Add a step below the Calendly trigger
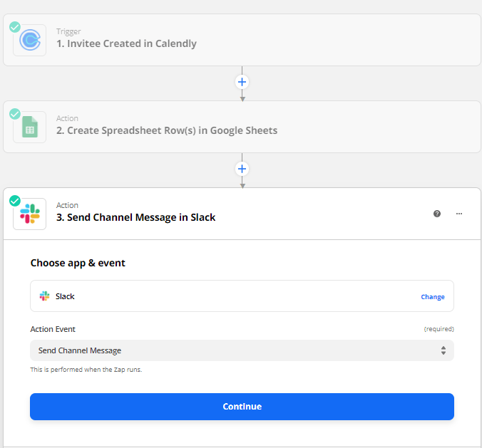Image resolution: width=482 pixels, height=448 pixels. pyautogui.click(x=242, y=82)
